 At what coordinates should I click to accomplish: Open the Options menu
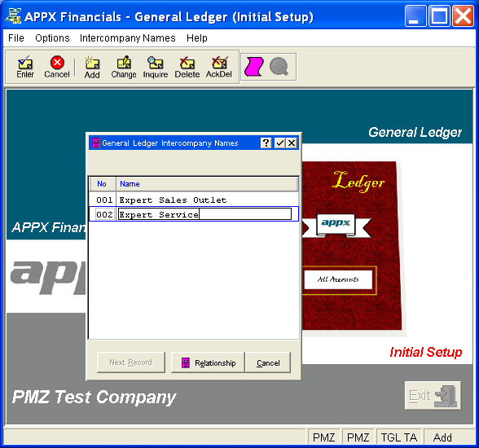[x=52, y=38]
